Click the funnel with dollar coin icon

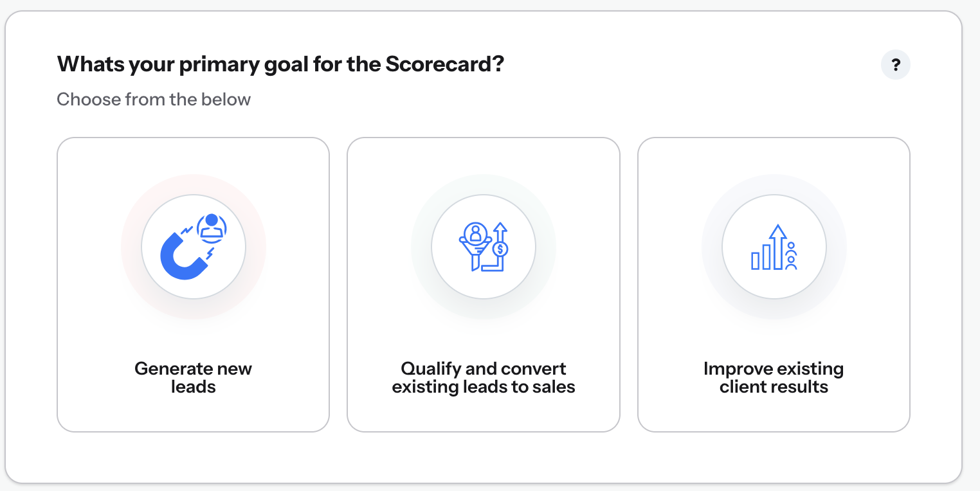pos(484,247)
